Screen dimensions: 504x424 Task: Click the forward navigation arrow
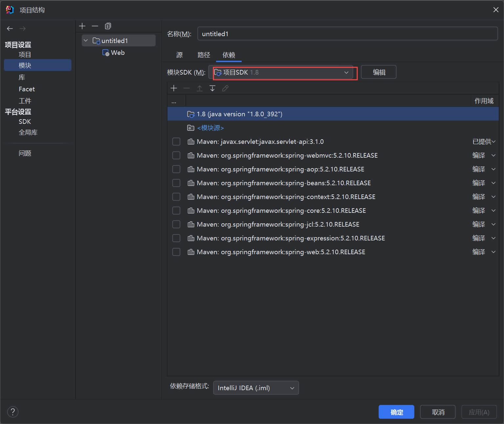point(22,29)
